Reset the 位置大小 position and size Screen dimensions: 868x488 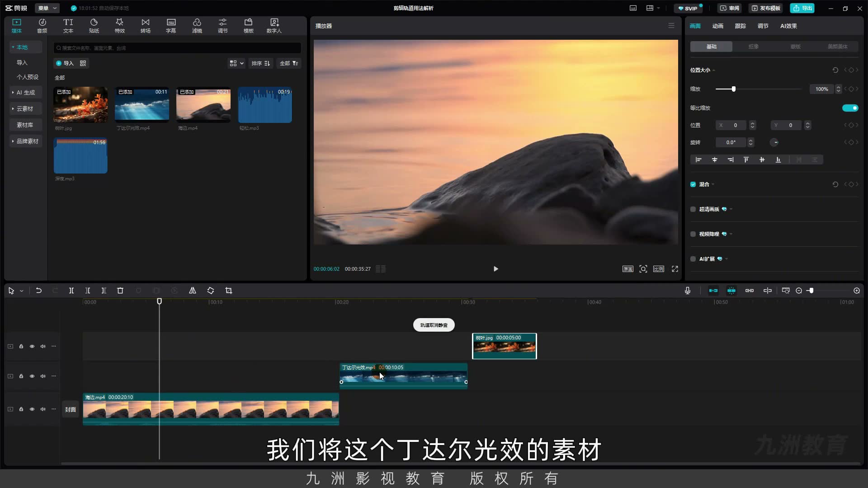click(835, 70)
